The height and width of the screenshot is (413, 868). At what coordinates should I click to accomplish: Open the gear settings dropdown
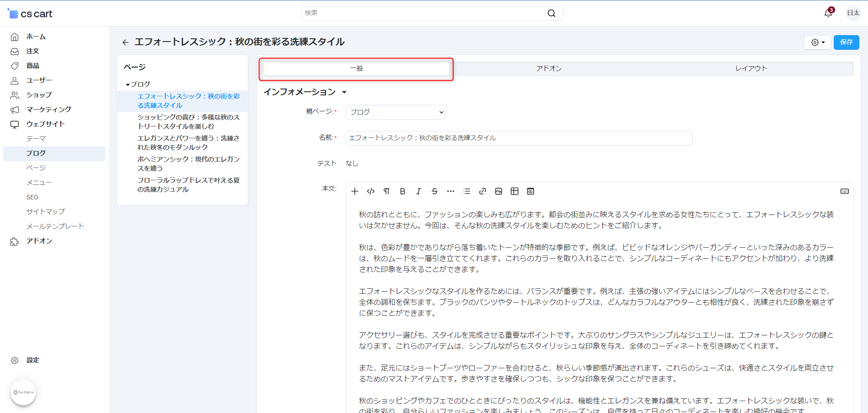[817, 42]
